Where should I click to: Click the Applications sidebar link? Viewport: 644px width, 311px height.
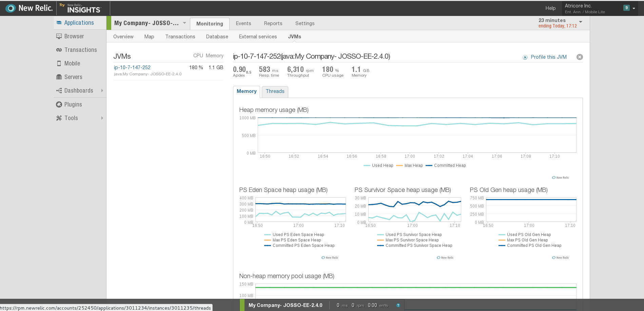tap(79, 23)
